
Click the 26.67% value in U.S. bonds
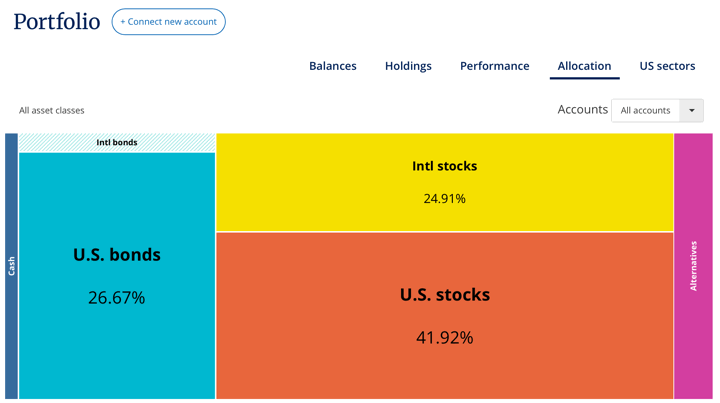click(117, 298)
